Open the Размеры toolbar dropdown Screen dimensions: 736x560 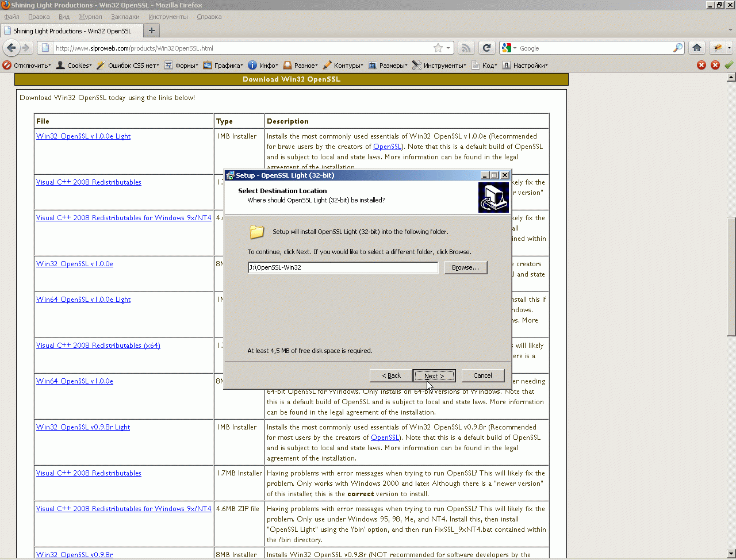(x=388, y=66)
